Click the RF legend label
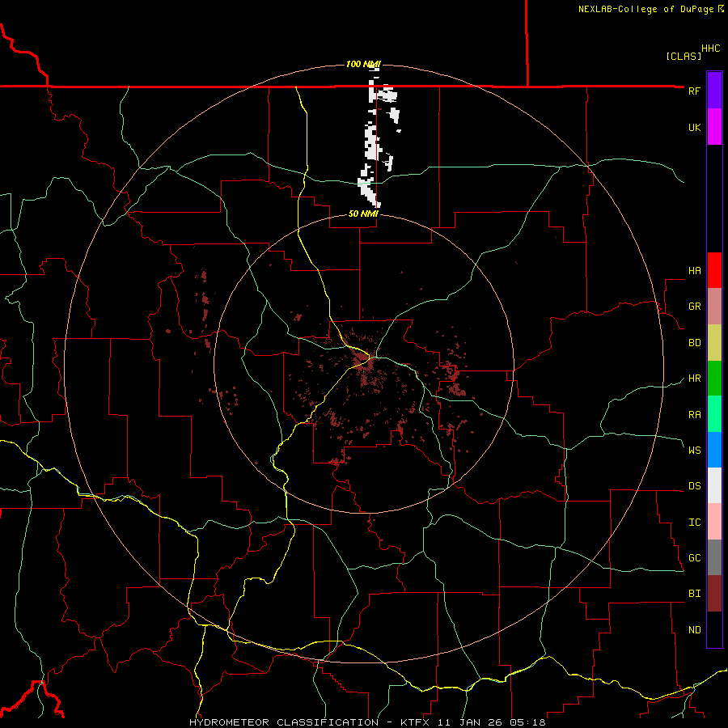This screenshot has width=728, height=728. pos(694,91)
